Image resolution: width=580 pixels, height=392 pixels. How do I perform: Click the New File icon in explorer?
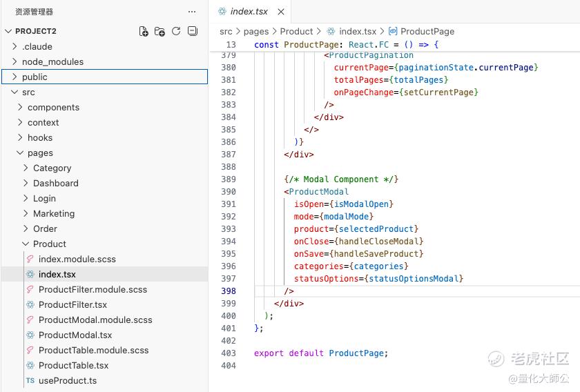coord(144,31)
